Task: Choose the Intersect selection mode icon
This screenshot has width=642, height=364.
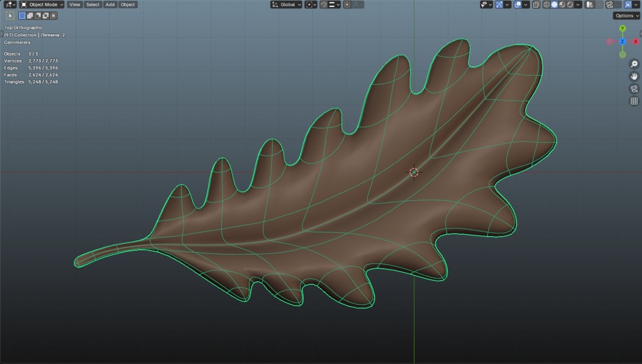Action: [53, 16]
